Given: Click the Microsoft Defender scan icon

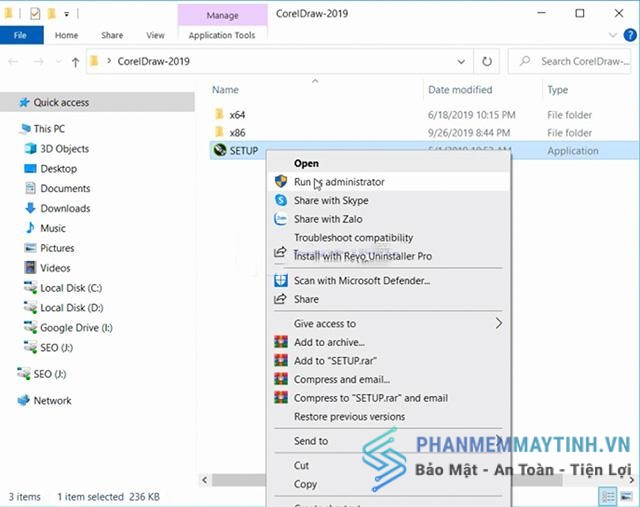Looking at the screenshot, I should click(x=281, y=280).
